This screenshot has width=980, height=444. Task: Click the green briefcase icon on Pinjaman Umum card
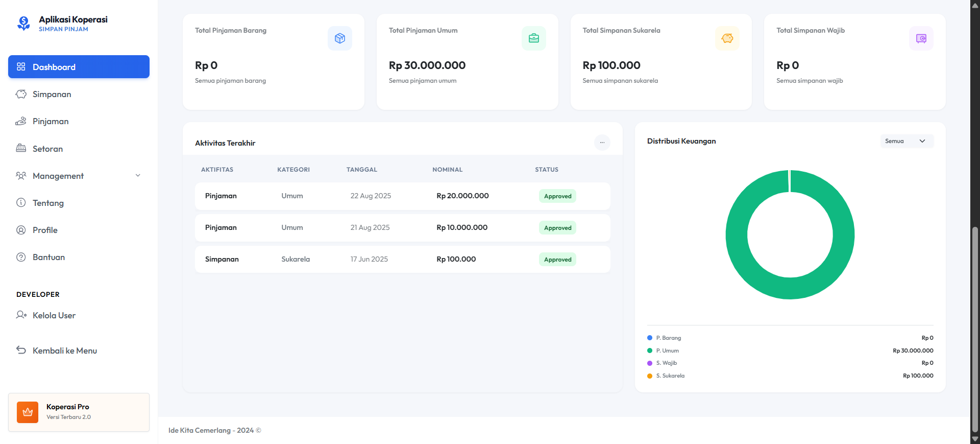534,38
